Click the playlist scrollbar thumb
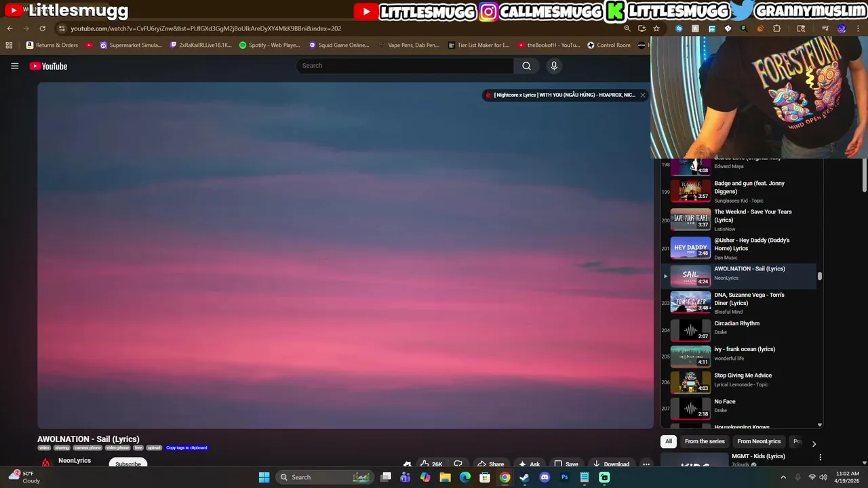Image resolution: width=868 pixels, height=488 pixels. point(819,276)
